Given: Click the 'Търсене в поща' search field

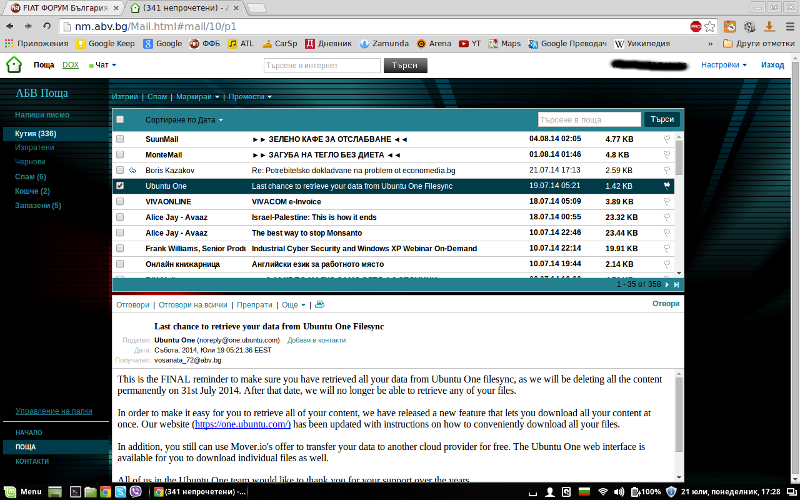Looking at the screenshot, I should pyautogui.click(x=588, y=119).
